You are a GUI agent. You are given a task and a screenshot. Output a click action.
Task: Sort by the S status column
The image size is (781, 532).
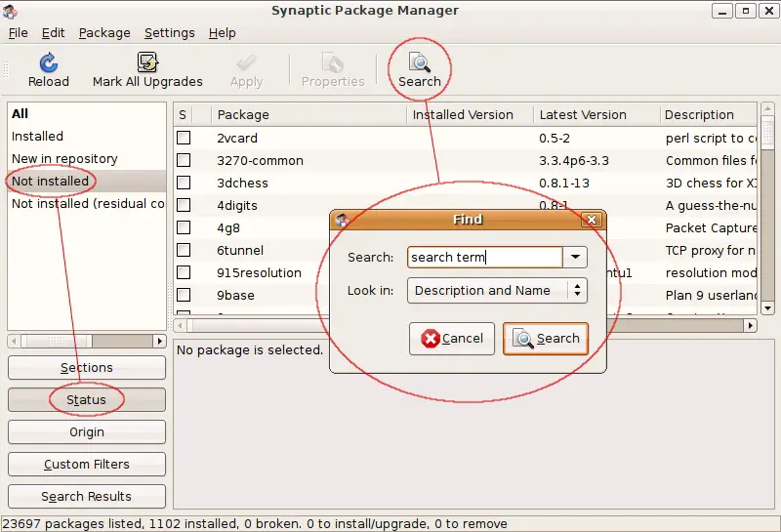(x=183, y=114)
